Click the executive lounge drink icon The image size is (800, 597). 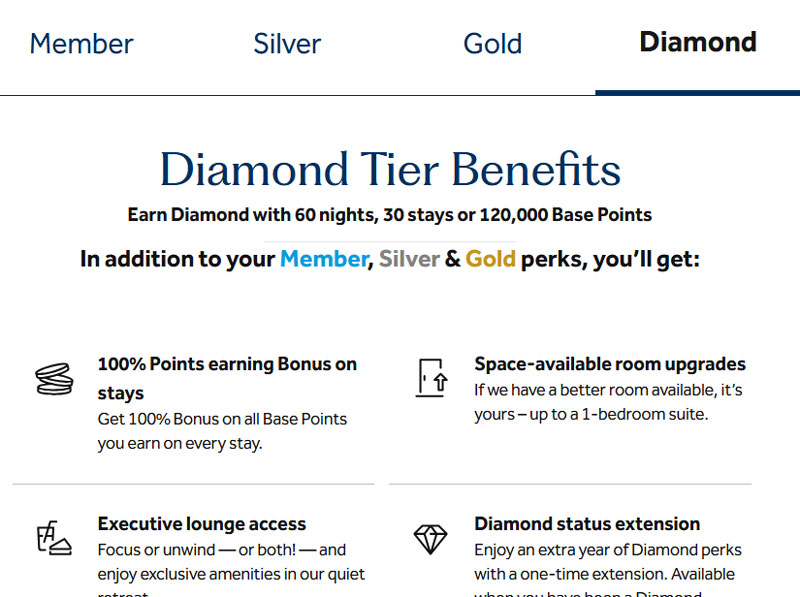coord(54,538)
